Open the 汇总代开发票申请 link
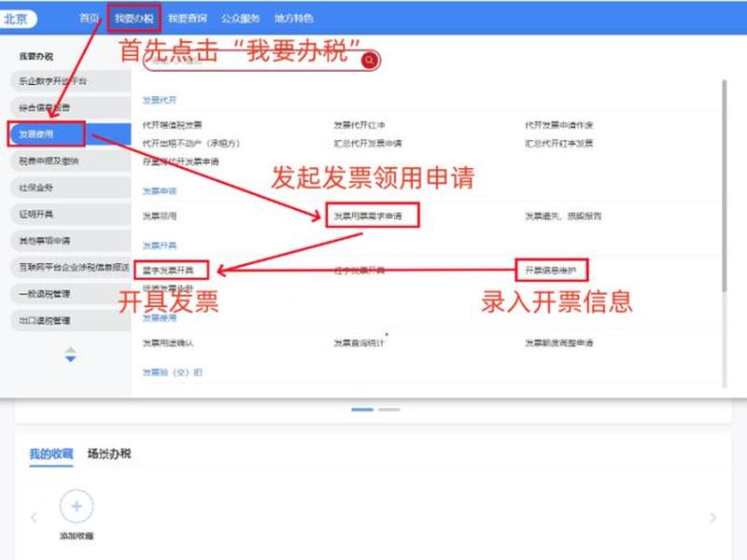 point(367,144)
